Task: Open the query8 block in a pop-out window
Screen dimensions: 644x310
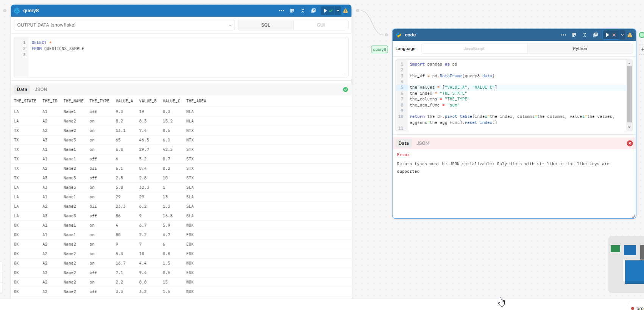Action: coord(313,11)
